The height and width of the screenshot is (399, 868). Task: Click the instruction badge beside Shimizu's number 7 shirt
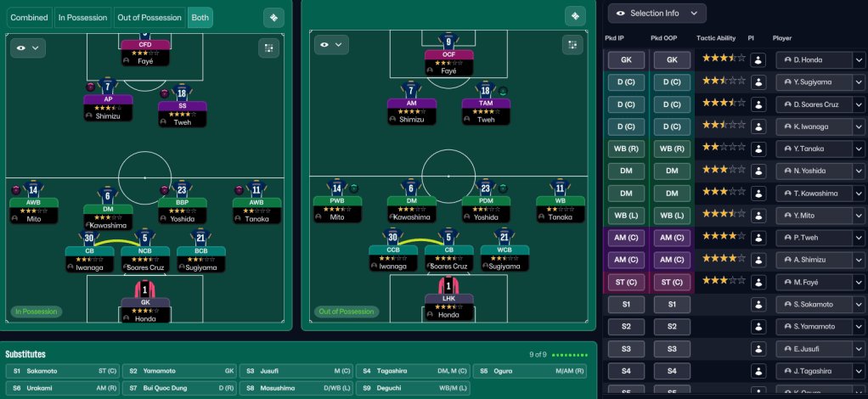coord(91,87)
